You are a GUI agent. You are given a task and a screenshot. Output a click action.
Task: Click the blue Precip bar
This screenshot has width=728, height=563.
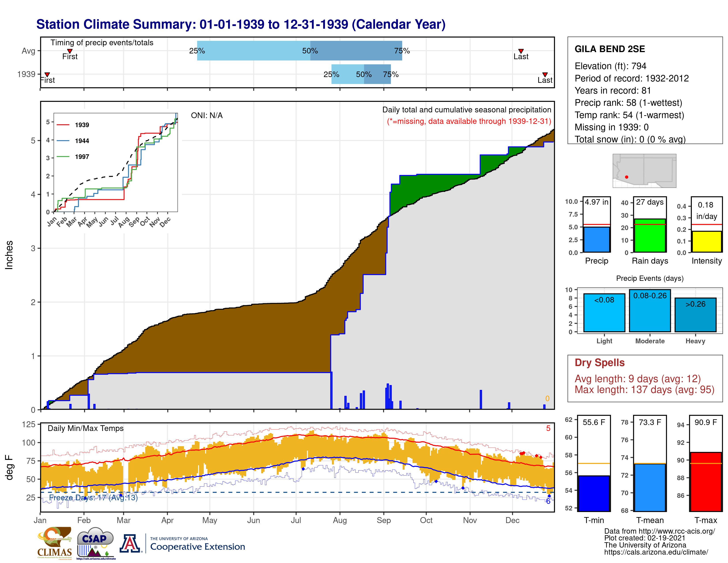click(x=597, y=240)
